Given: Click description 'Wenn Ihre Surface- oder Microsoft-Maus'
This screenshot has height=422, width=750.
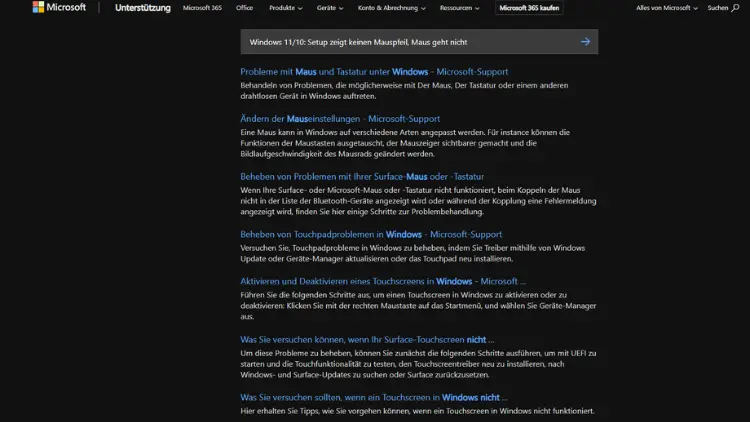Looking at the screenshot, I should pos(419,201).
